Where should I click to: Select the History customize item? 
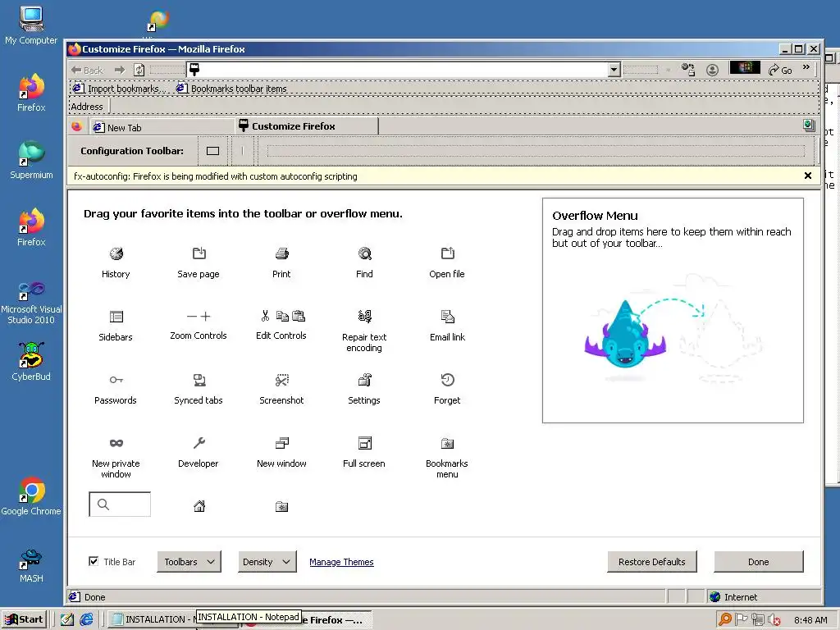pos(116,262)
